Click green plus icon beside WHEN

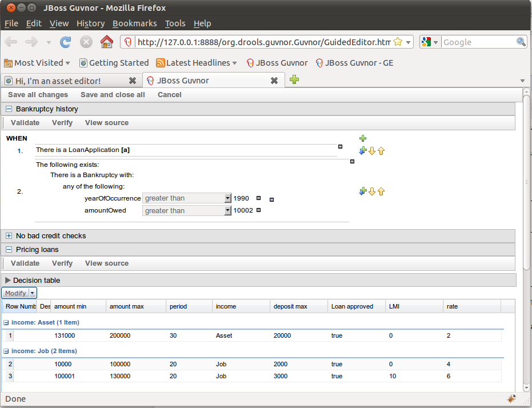pyautogui.click(x=363, y=138)
